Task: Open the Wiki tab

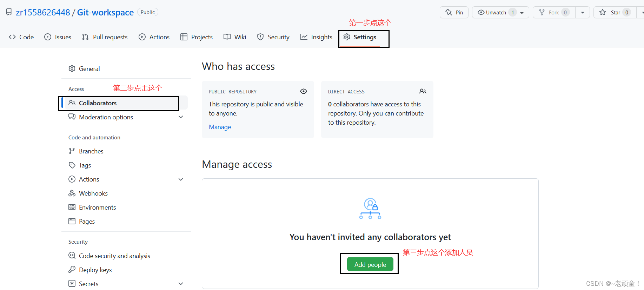Action: tap(235, 37)
